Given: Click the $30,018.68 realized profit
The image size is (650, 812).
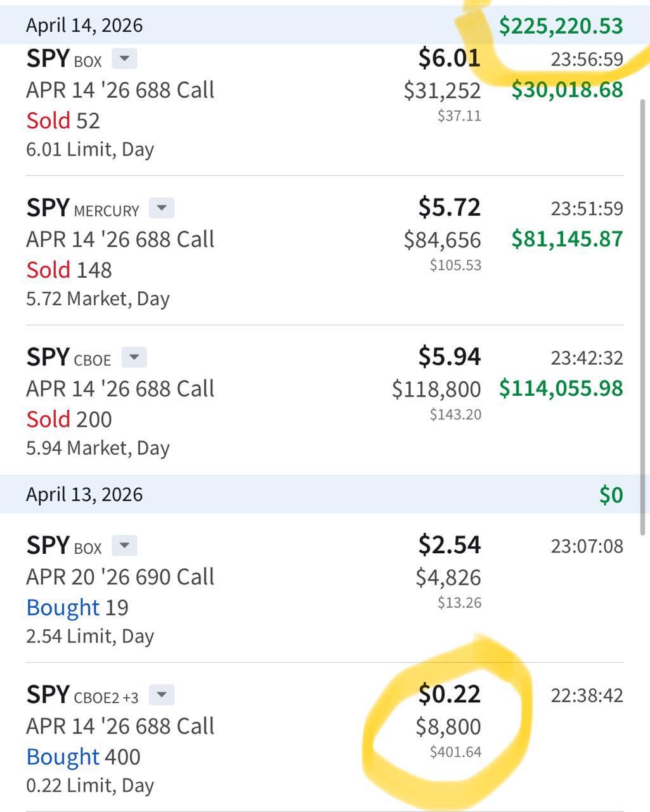Looking at the screenshot, I should [567, 89].
